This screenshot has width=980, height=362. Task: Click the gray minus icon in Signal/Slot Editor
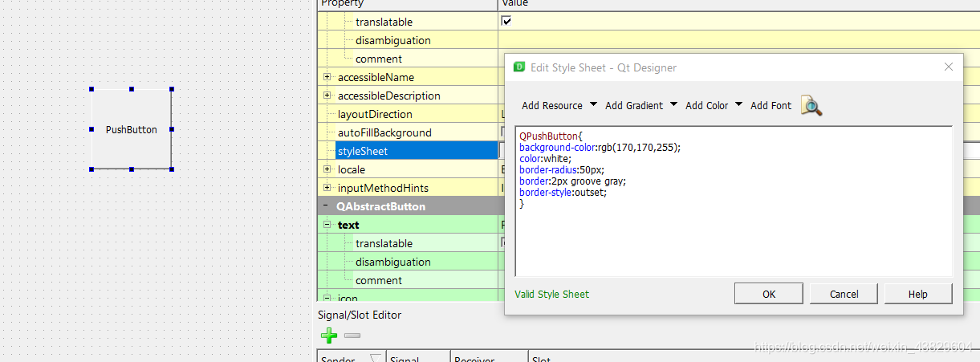(352, 336)
